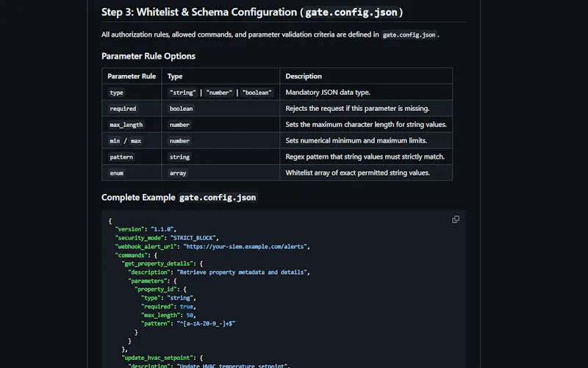Click 'Mandatory JSON data type.' description
The width and height of the screenshot is (588, 368).
[x=328, y=93]
